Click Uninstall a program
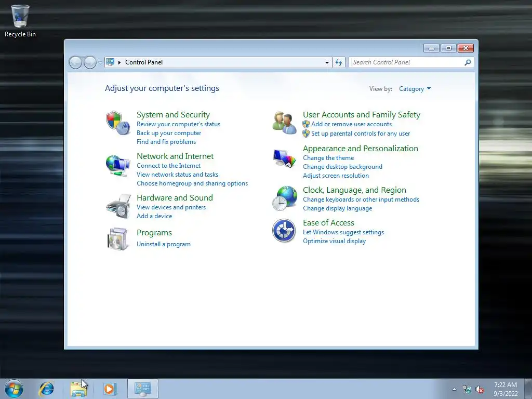This screenshot has height=399, width=532. (163, 244)
